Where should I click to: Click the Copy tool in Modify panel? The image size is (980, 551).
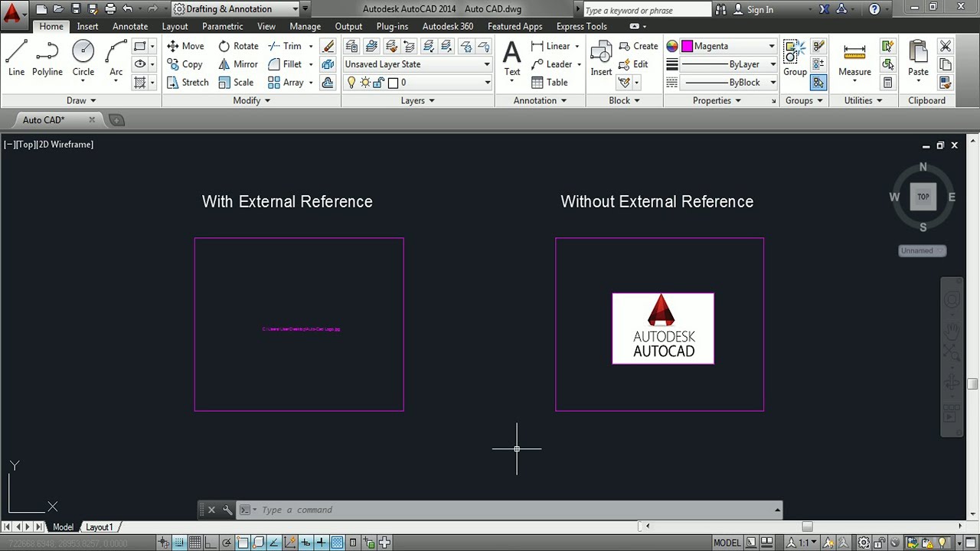(x=185, y=64)
